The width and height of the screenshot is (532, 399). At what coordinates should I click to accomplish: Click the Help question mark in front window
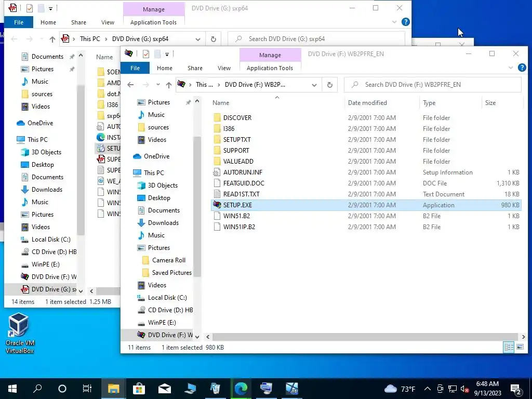point(522,68)
